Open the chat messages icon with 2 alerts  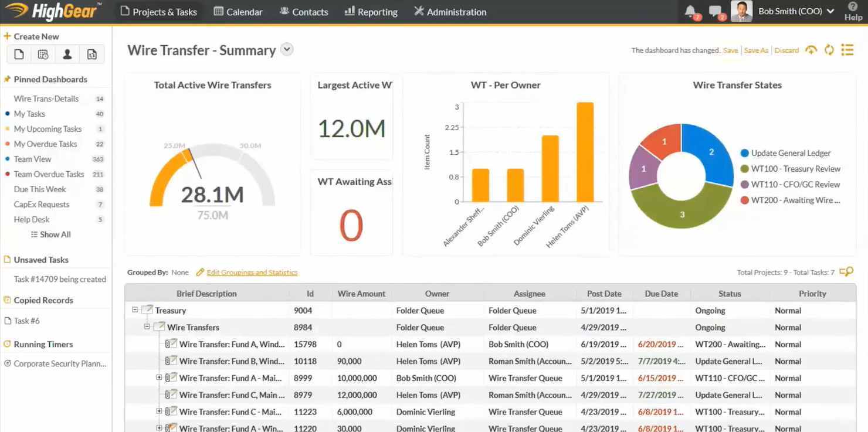(x=716, y=12)
